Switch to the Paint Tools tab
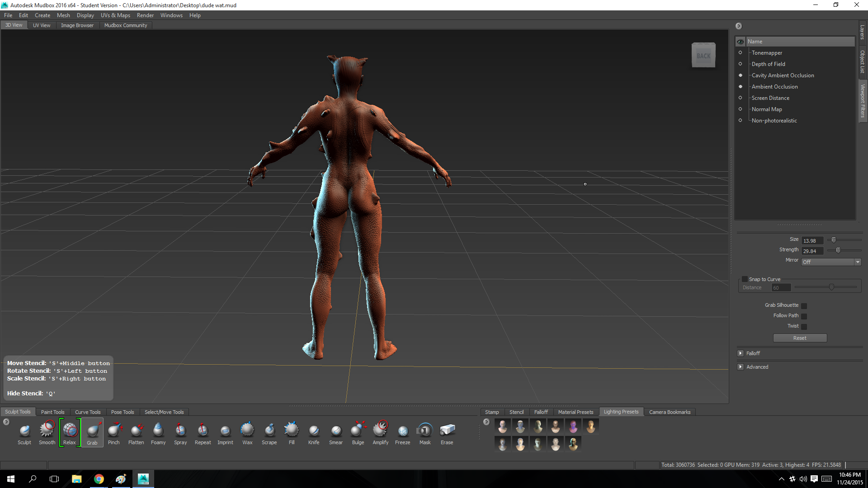 [x=52, y=412]
